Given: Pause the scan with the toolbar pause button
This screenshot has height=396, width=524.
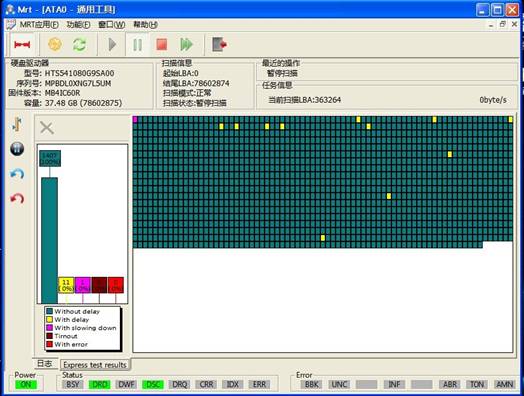Looking at the screenshot, I should (138, 44).
